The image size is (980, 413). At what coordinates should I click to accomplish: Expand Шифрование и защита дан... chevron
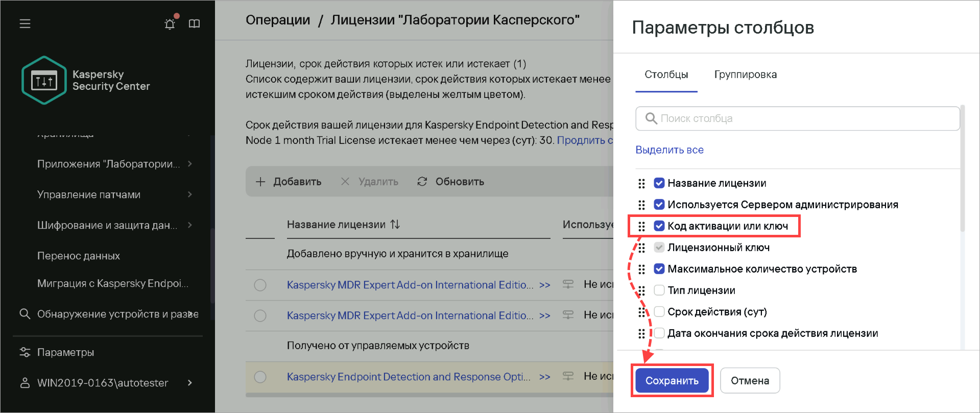[190, 225]
